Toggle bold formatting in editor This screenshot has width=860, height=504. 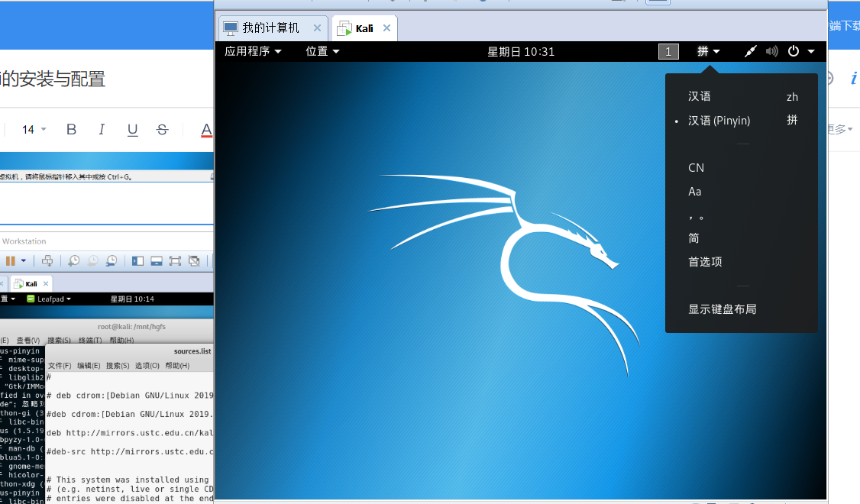(71, 129)
